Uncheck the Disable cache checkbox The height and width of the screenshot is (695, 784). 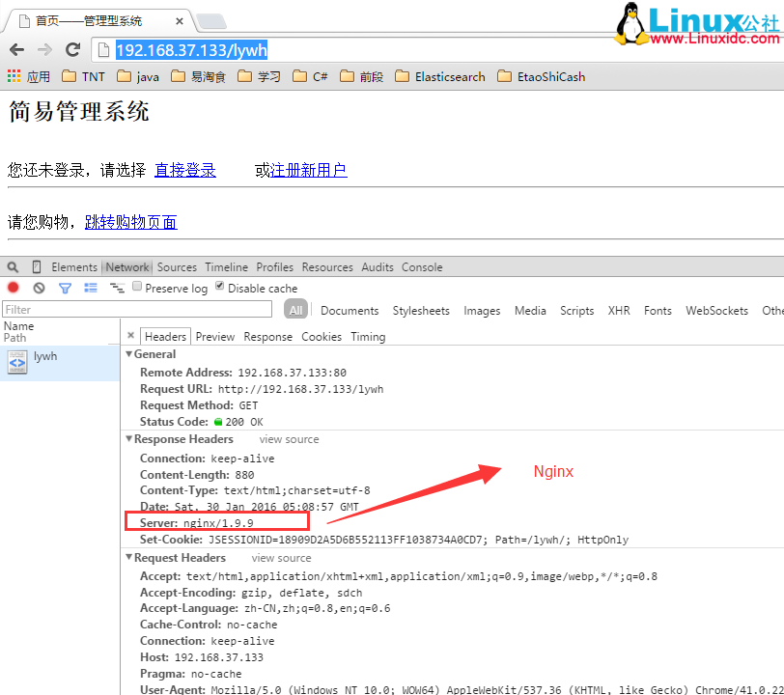tap(220, 288)
